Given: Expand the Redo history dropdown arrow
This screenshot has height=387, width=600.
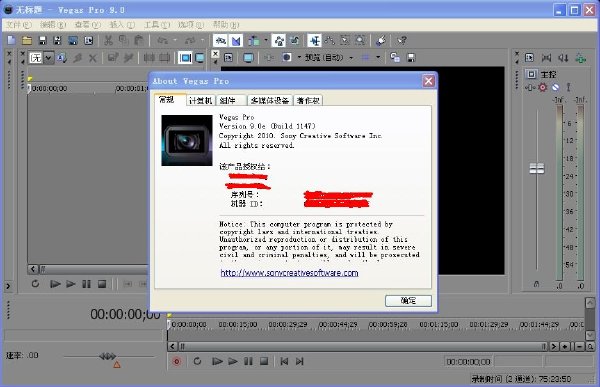Looking at the screenshot, I should point(202,40).
